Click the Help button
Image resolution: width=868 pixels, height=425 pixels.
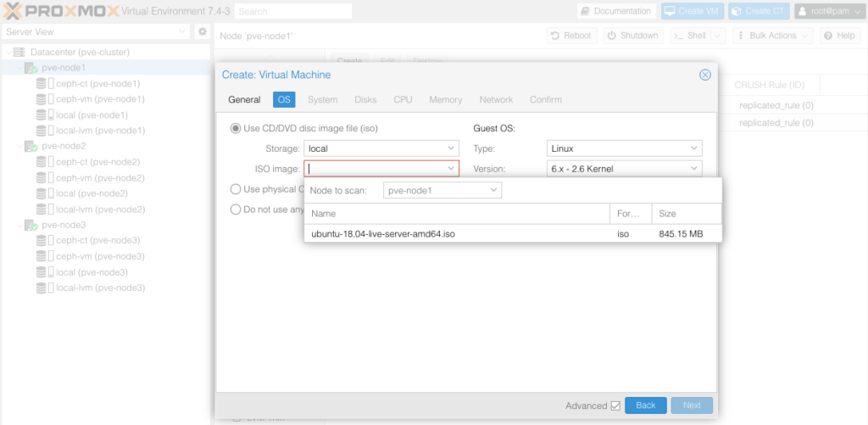[x=840, y=36]
